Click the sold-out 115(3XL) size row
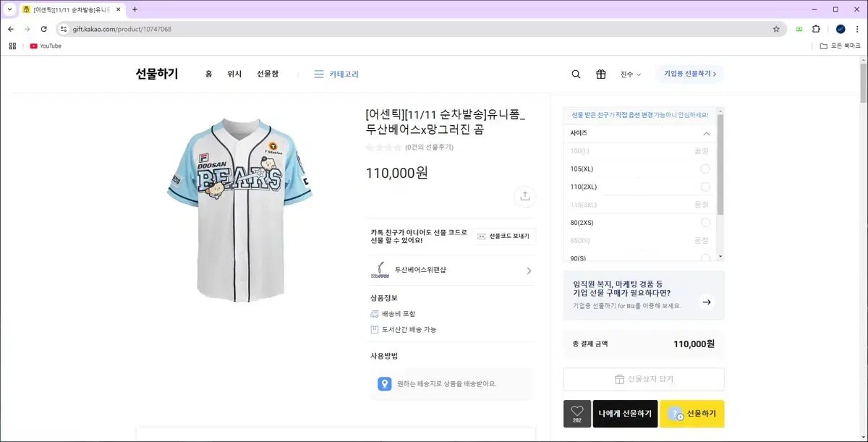The image size is (868, 442). click(641, 205)
